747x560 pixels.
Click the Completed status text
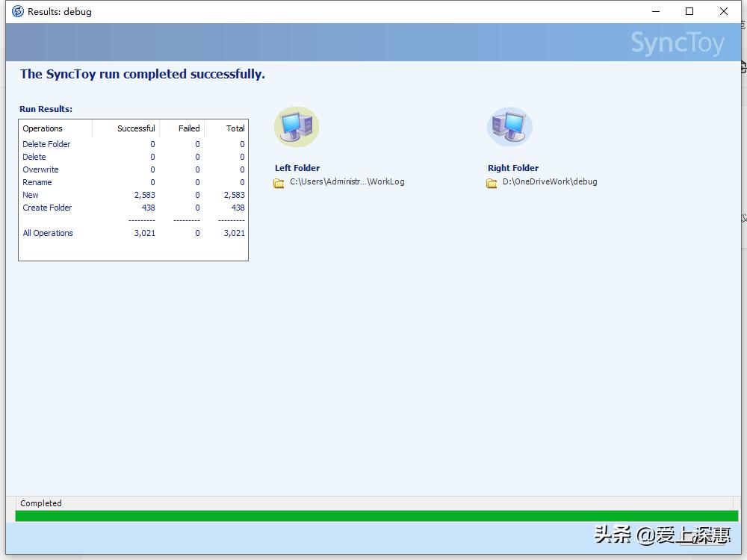click(x=41, y=503)
